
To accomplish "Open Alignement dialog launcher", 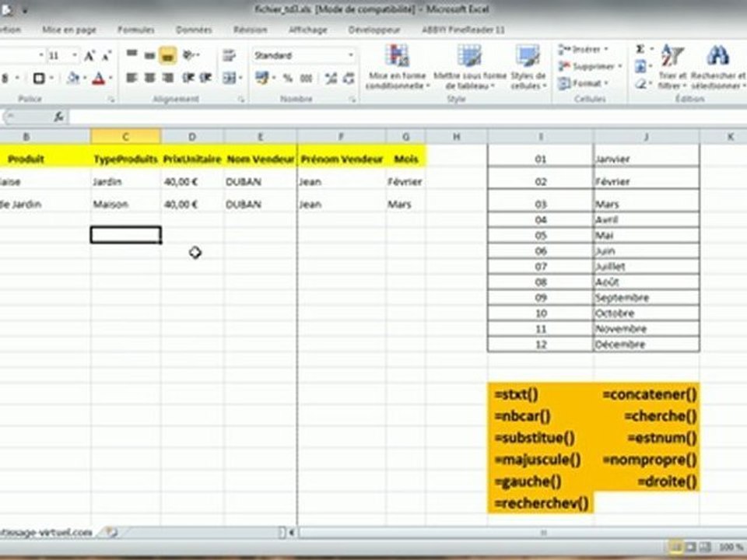I will coord(241,99).
